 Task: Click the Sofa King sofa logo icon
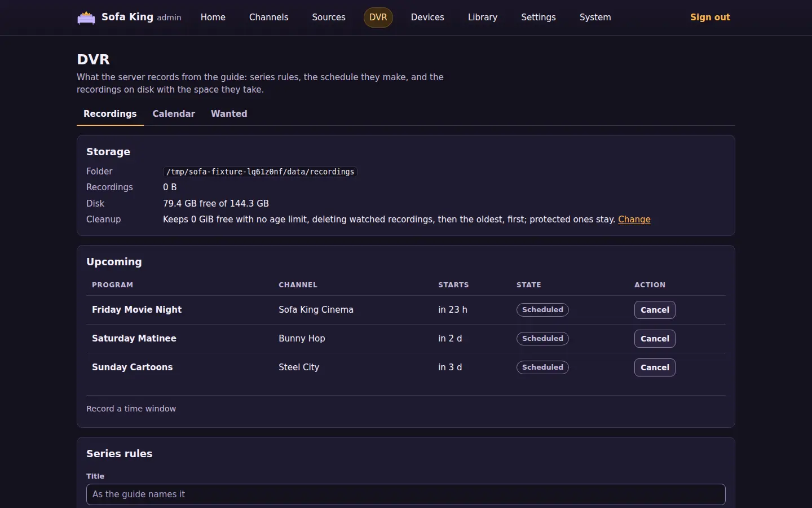pos(86,17)
